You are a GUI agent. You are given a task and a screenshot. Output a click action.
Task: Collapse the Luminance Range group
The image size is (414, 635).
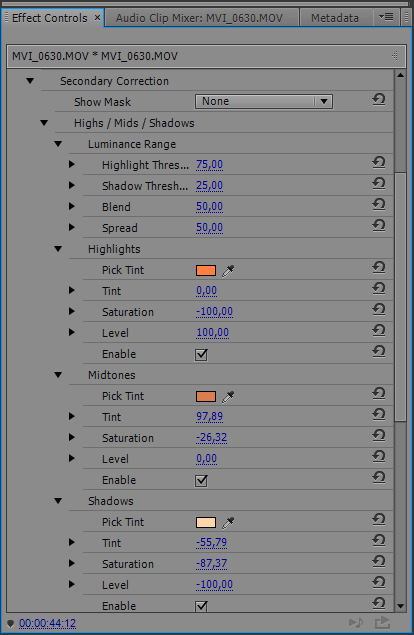[x=58, y=144]
